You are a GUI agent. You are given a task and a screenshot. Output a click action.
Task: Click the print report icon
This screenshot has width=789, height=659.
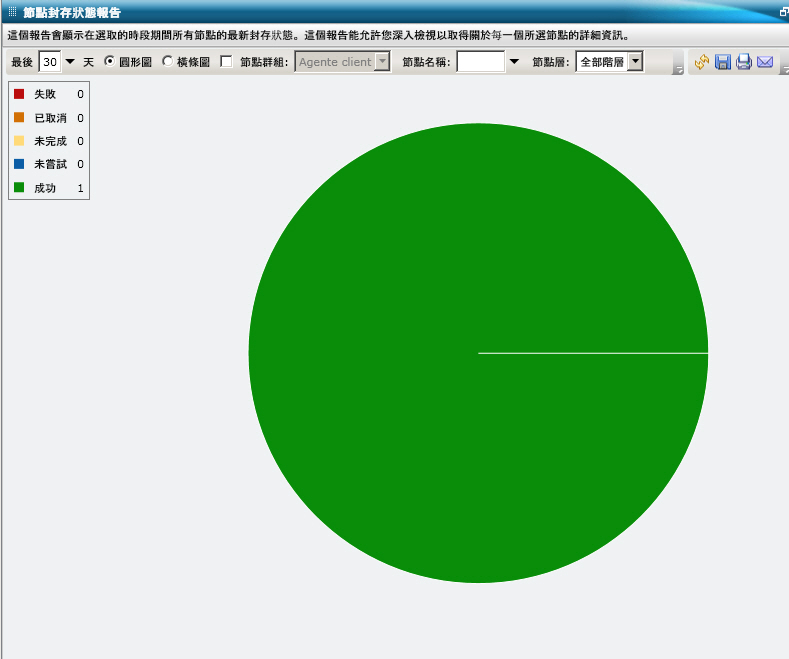(x=744, y=62)
